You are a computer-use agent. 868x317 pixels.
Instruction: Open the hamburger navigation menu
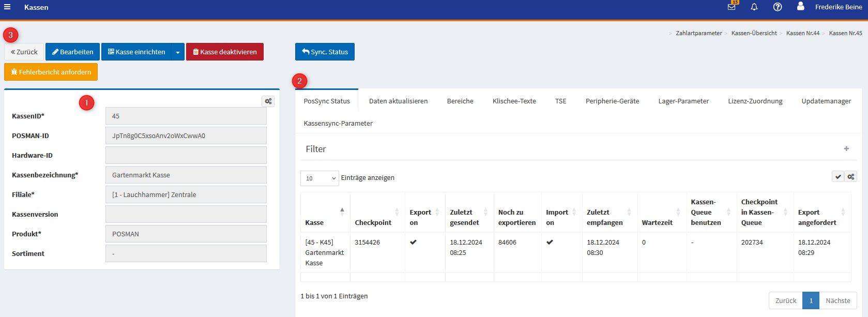(x=7, y=7)
